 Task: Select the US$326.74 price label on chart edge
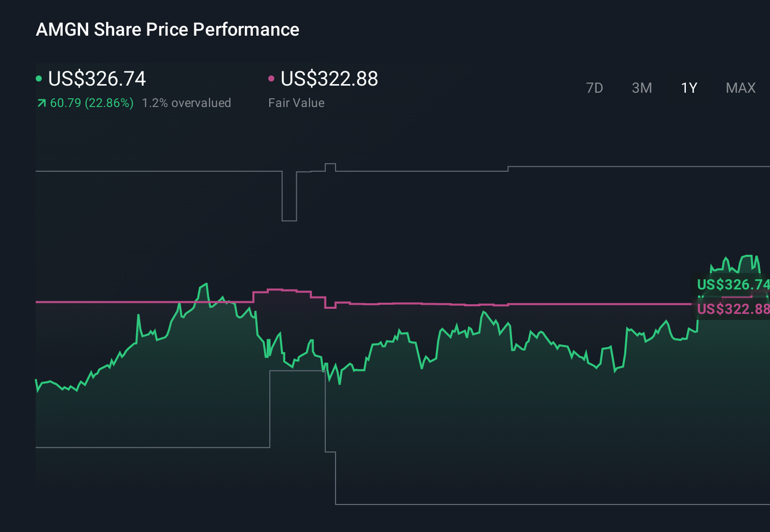pos(733,285)
